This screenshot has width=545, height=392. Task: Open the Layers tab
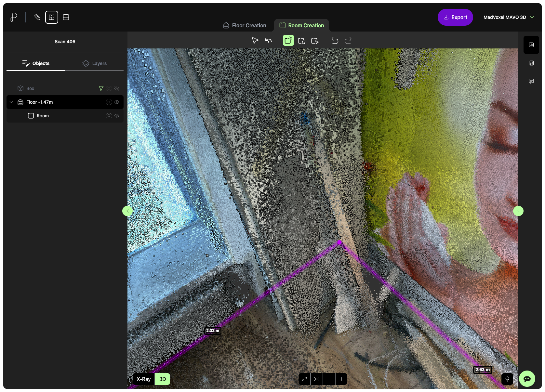95,63
